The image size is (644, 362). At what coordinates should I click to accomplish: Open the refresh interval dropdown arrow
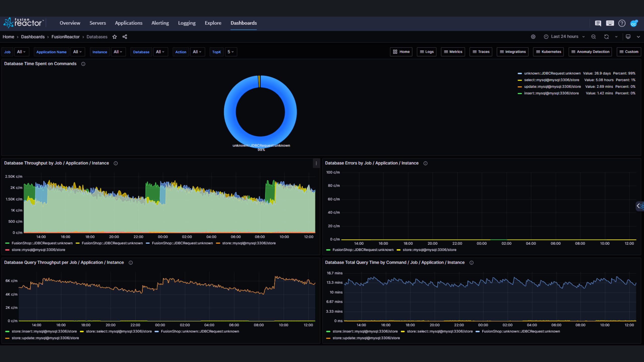click(616, 37)
